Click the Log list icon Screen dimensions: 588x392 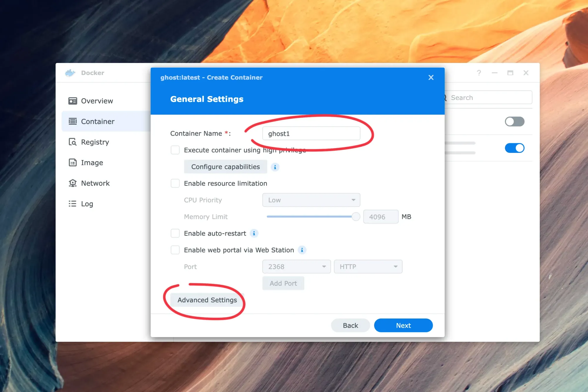click(x=72, y=204)
